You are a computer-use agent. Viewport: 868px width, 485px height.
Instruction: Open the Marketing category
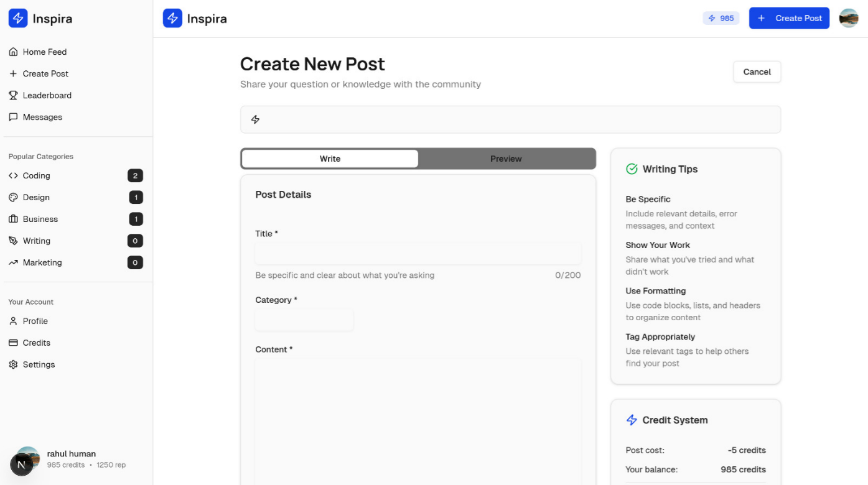click(x=42, y=262)
